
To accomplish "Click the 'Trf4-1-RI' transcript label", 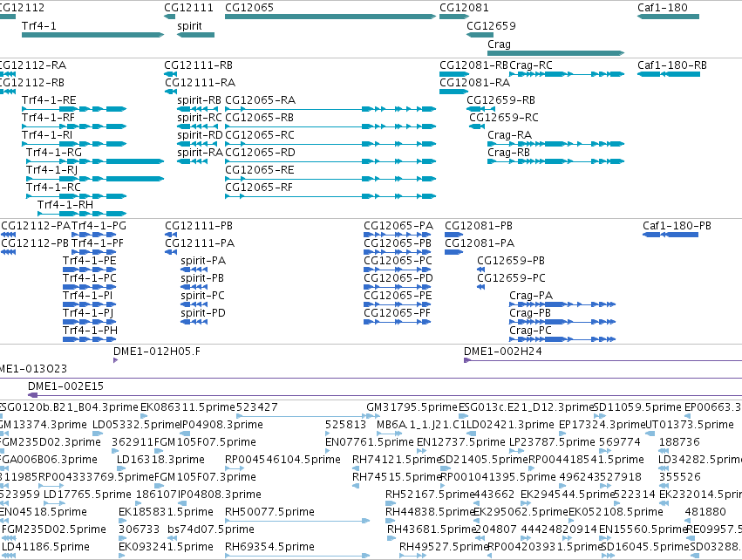I will 47,135.
